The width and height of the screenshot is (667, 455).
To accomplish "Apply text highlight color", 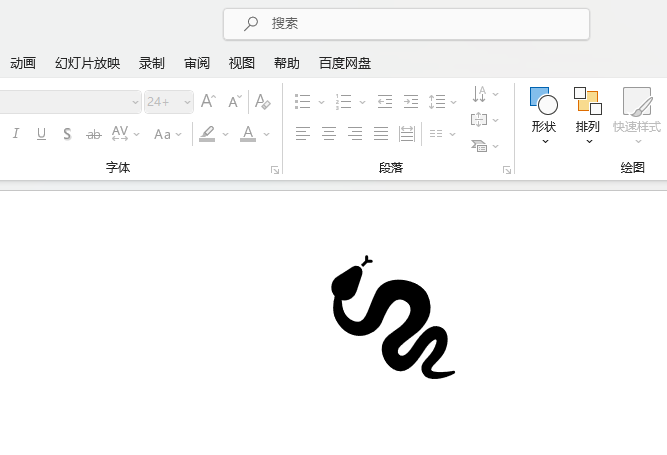I will point(207,134).
